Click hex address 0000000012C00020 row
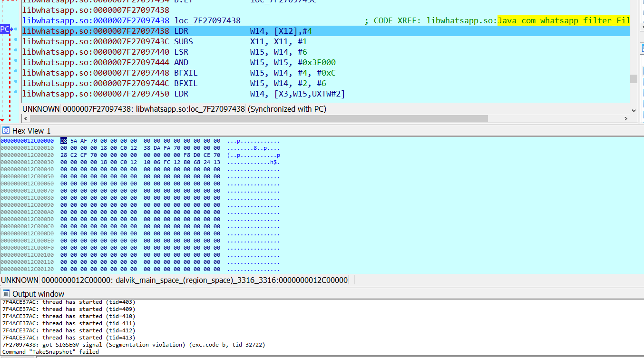This screenshot has height=358, width=644. pos(27,155)
